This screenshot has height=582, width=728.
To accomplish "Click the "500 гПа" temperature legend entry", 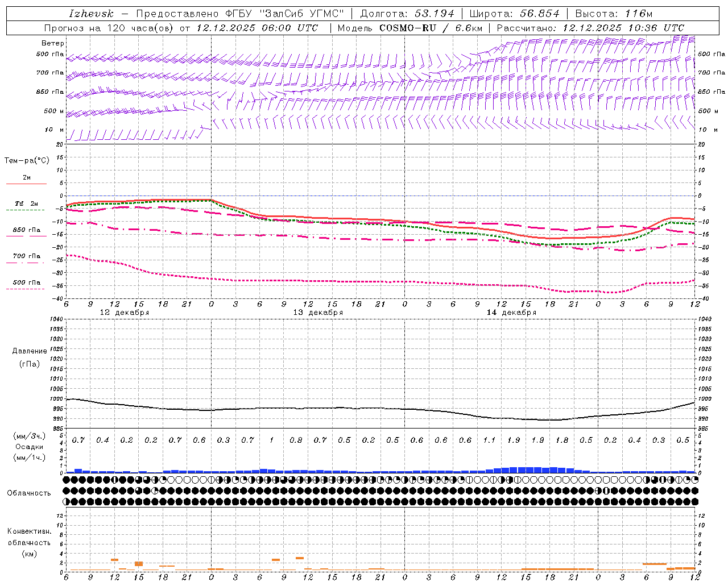I will [x=27, y=282].
